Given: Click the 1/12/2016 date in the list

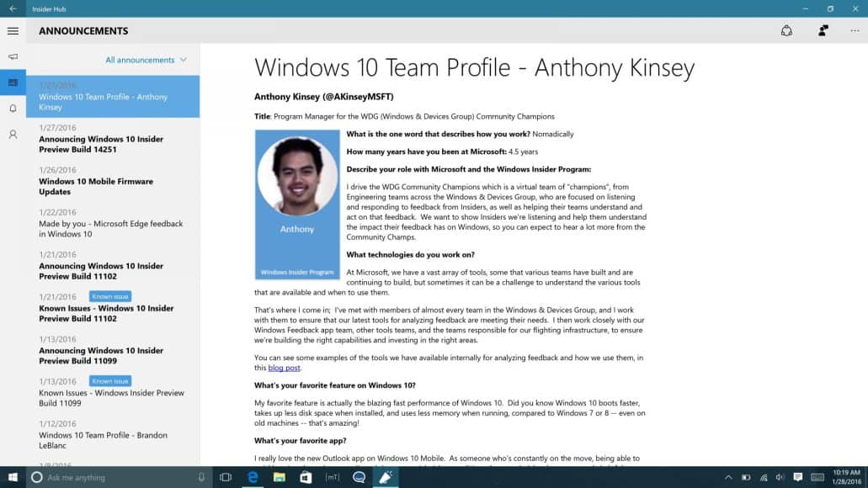Looking at the screenshot, I should point(57,424).
